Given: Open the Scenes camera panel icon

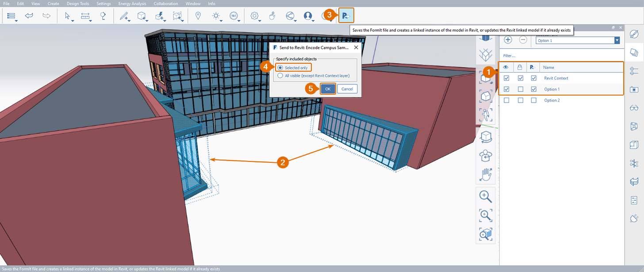Looking at the screenshot, I should [x=634, y=89].
